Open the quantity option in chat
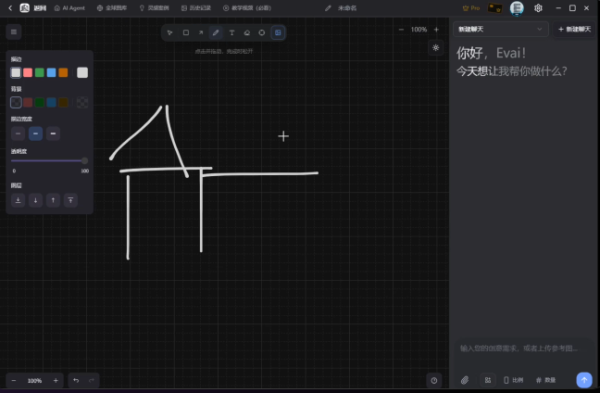Viewport: 600px width, 393px height. point(546,380)
